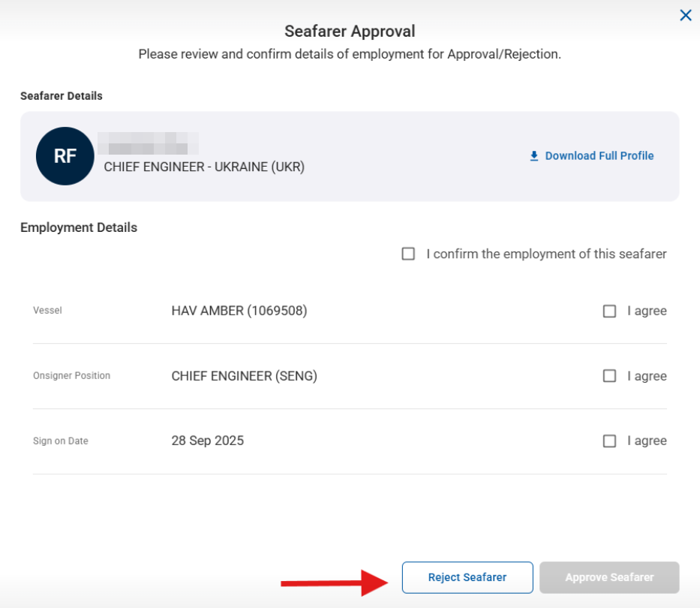Click the 28 Sep 2025 date value
The width and height of the screenshot is (700, 608).
(x=207, y=441)
